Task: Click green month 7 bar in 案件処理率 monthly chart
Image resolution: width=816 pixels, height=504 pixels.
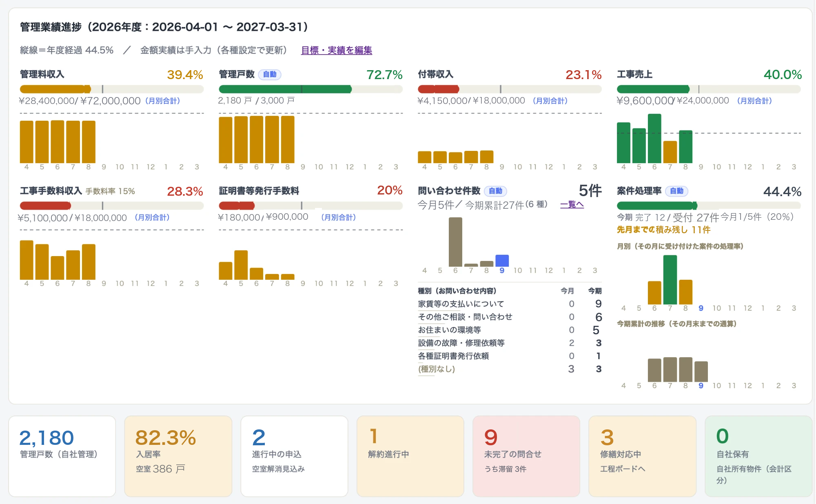Action: click(x=670, y=280)
